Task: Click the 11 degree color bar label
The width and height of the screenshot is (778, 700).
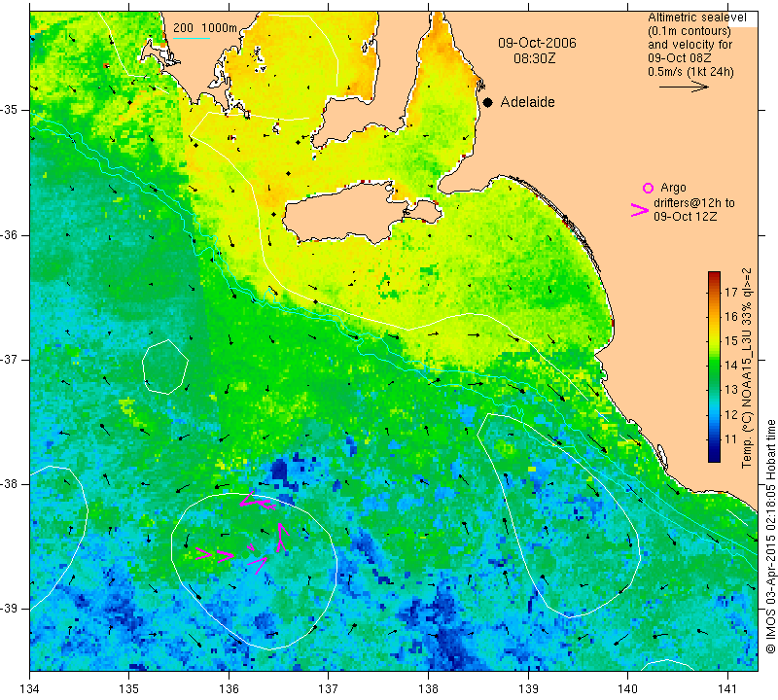Action: click(731, 439)
